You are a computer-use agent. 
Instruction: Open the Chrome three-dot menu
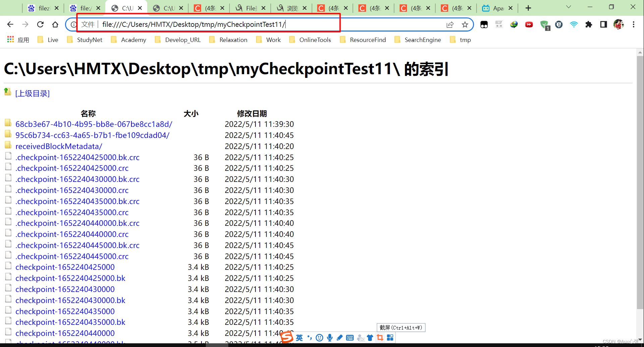coord(634,24)
